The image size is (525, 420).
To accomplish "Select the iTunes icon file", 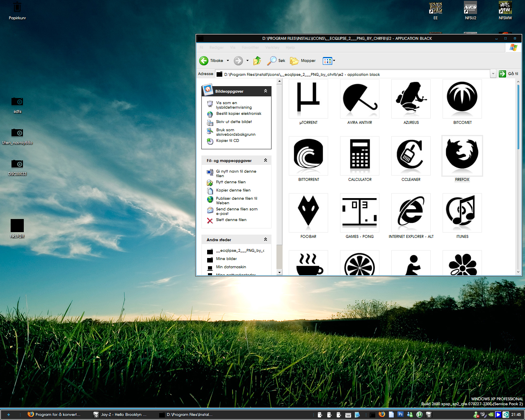I will pos(462,213).
